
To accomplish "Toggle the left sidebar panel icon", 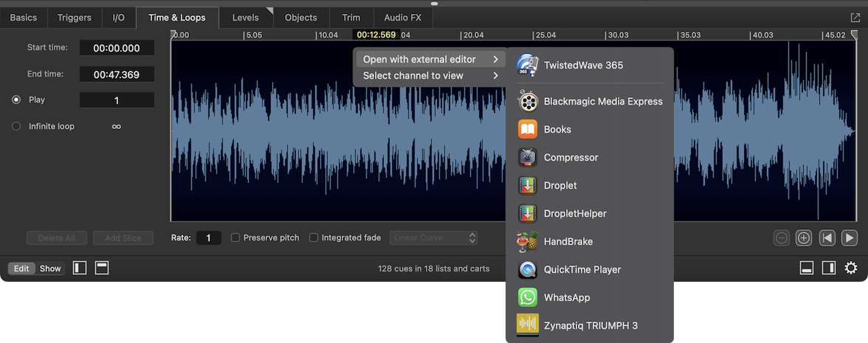I will click(80, 268).
